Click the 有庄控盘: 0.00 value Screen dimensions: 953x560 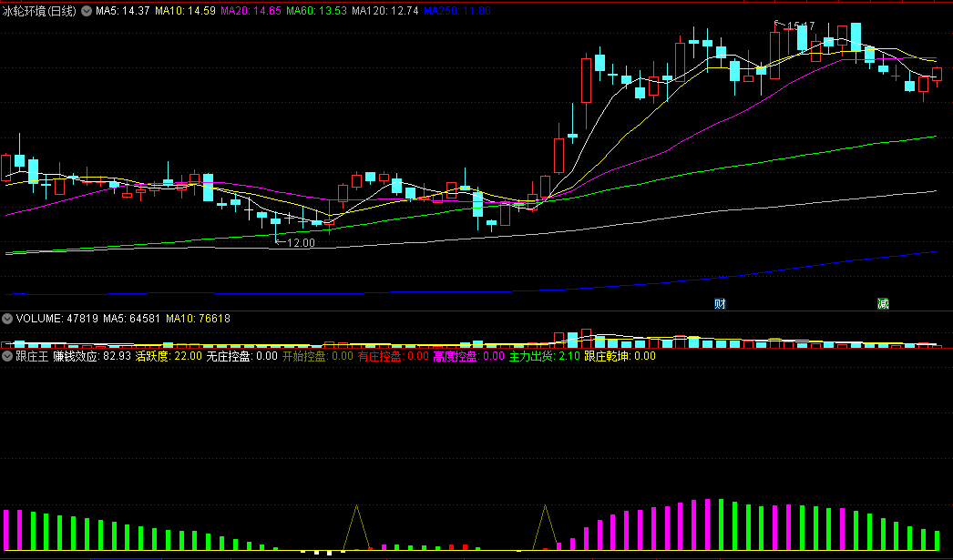pos(394,356)
